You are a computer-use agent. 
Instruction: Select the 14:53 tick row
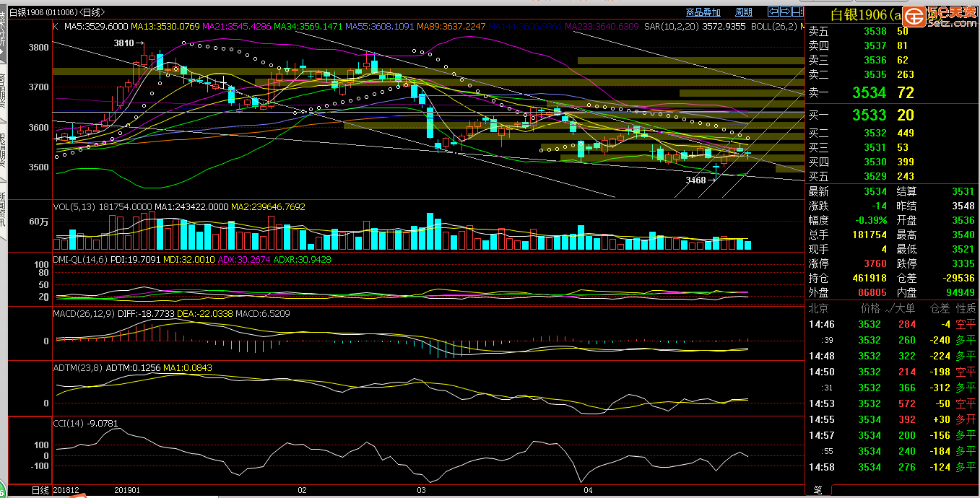coord(892,403)
